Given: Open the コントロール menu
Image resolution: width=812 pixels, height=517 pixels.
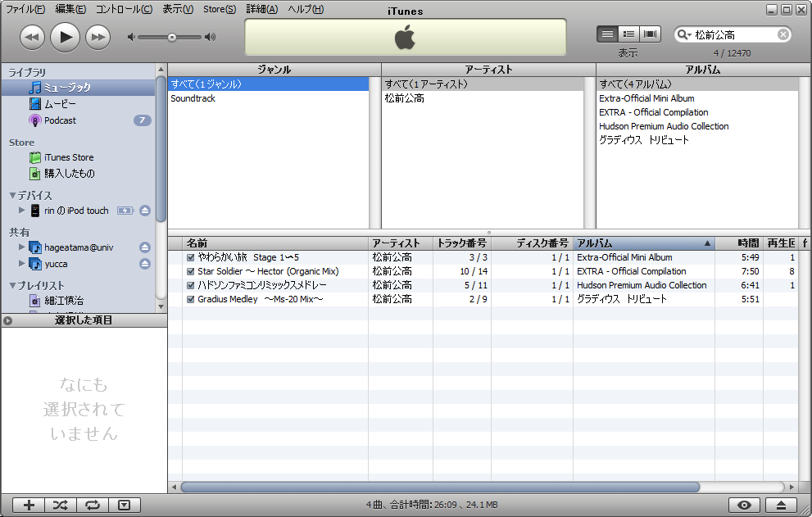Looking at the screenshot, I should pos(124,9).
